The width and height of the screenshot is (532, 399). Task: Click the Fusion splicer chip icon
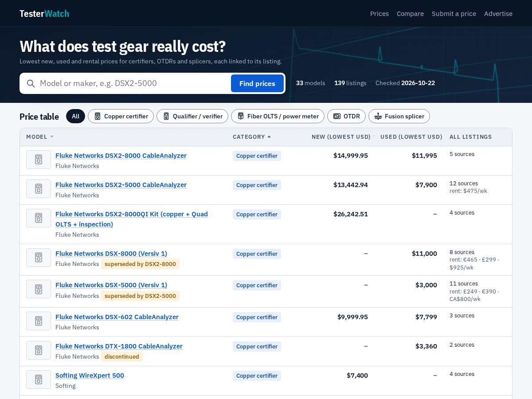[x=378, y=116]
